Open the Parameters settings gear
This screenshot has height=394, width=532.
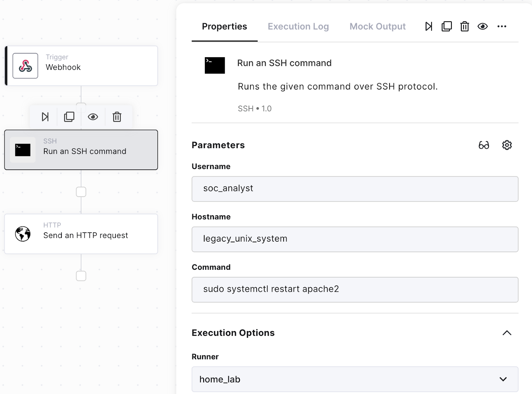506,145
